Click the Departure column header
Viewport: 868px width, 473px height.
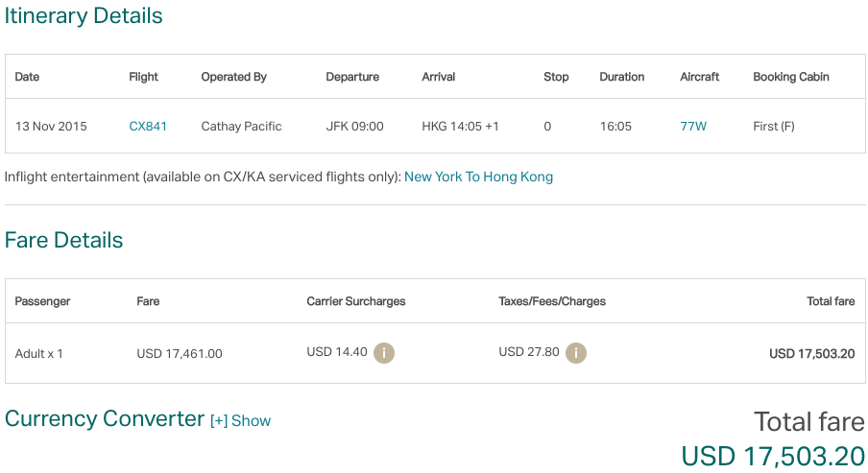tap(352, 77)
